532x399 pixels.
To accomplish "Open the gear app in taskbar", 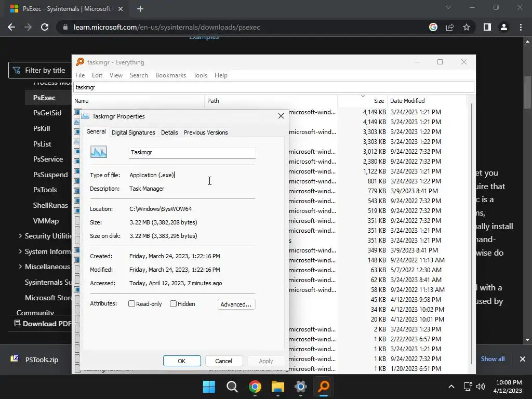I will click(x=301, y=387).
